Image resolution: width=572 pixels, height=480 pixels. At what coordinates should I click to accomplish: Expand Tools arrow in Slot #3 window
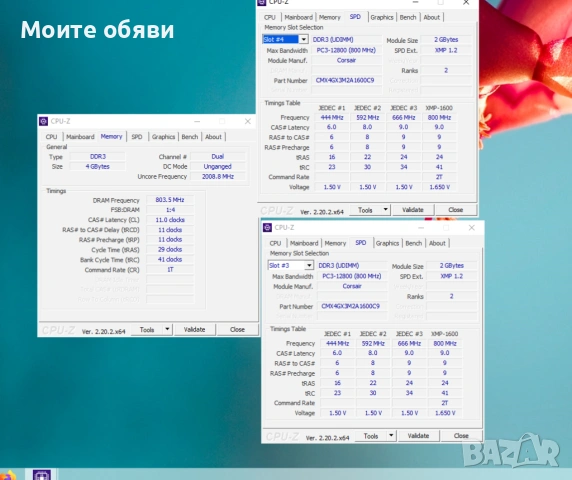tap(391, 436)
